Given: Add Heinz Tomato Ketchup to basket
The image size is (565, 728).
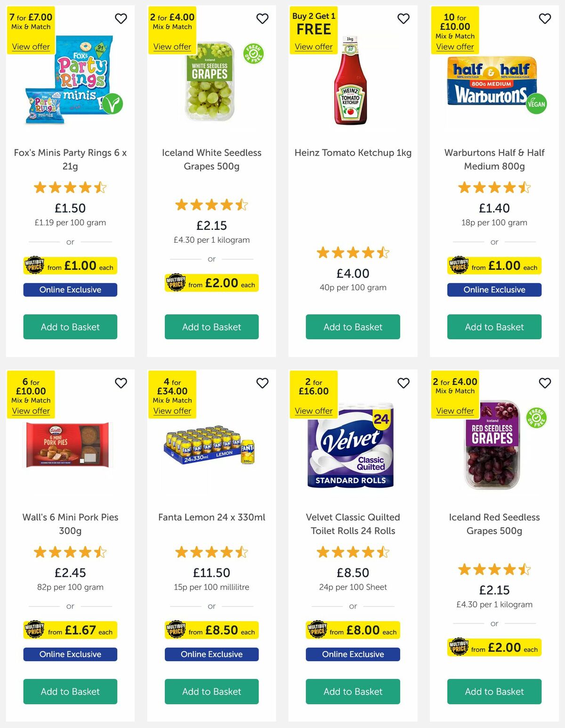Looking at the screenshot, I should [352, 327].
